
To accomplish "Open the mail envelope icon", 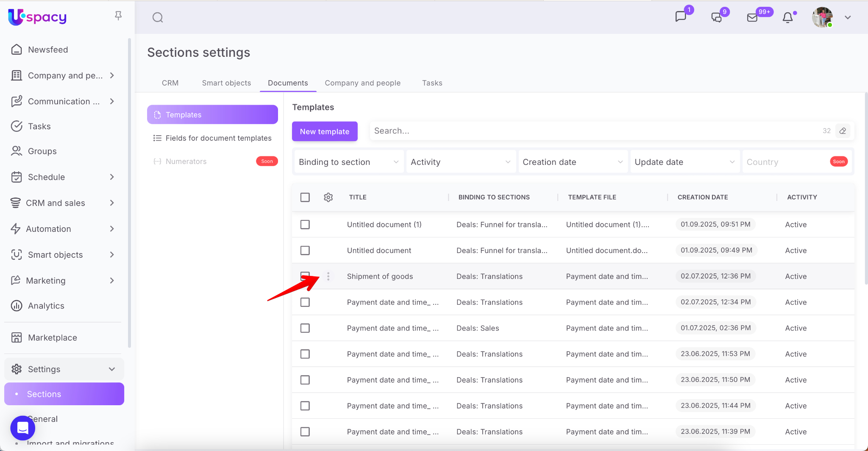I will point(752,17).
